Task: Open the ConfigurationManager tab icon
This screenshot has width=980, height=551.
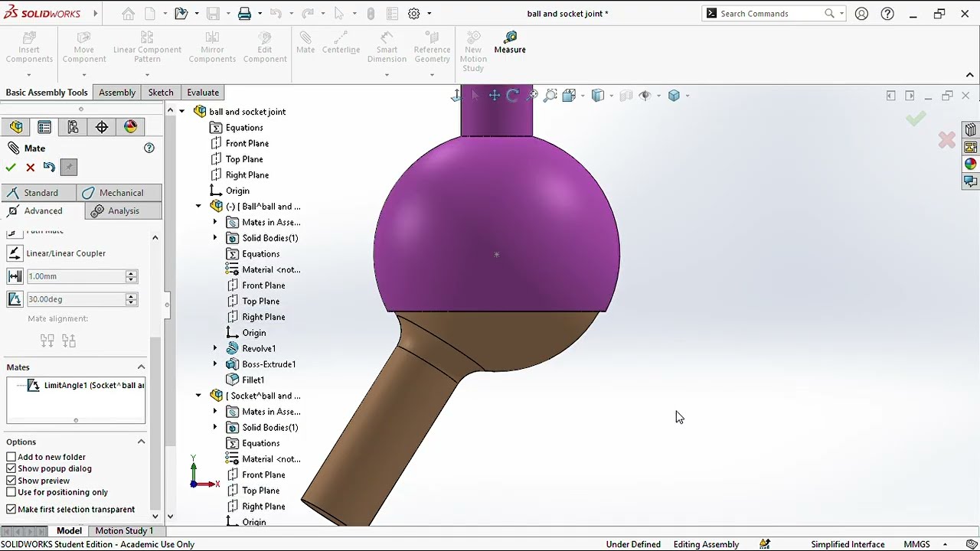Action: click(73, 127)
